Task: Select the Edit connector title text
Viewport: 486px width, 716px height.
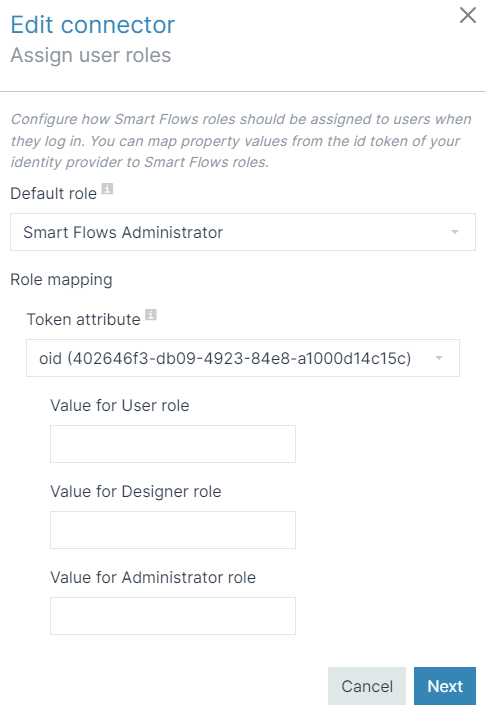Action: click(93, 25)
